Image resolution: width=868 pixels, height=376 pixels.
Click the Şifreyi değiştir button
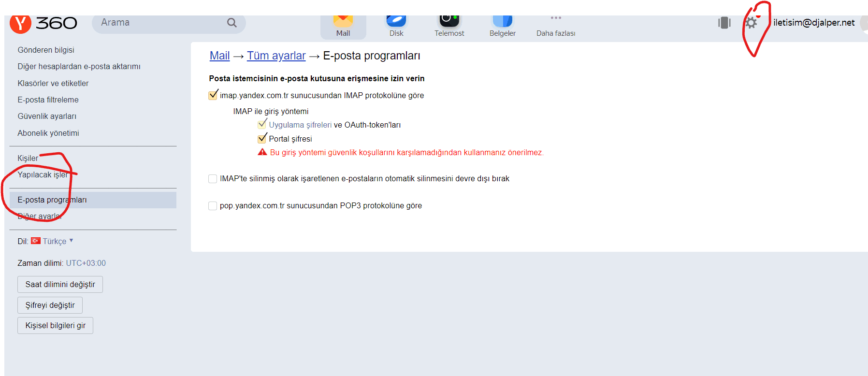click(x=50, y=305)
